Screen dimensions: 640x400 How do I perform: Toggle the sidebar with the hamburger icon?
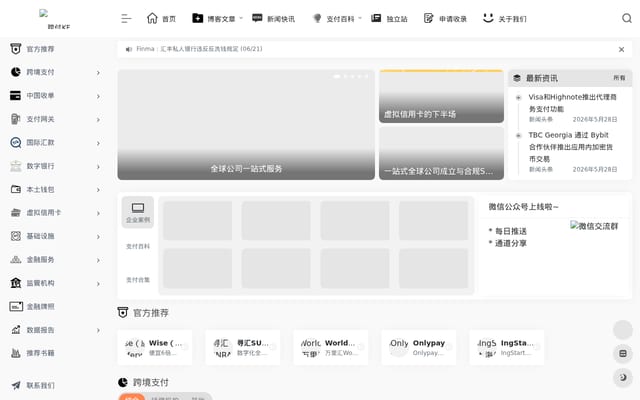[x=126, y=18]
